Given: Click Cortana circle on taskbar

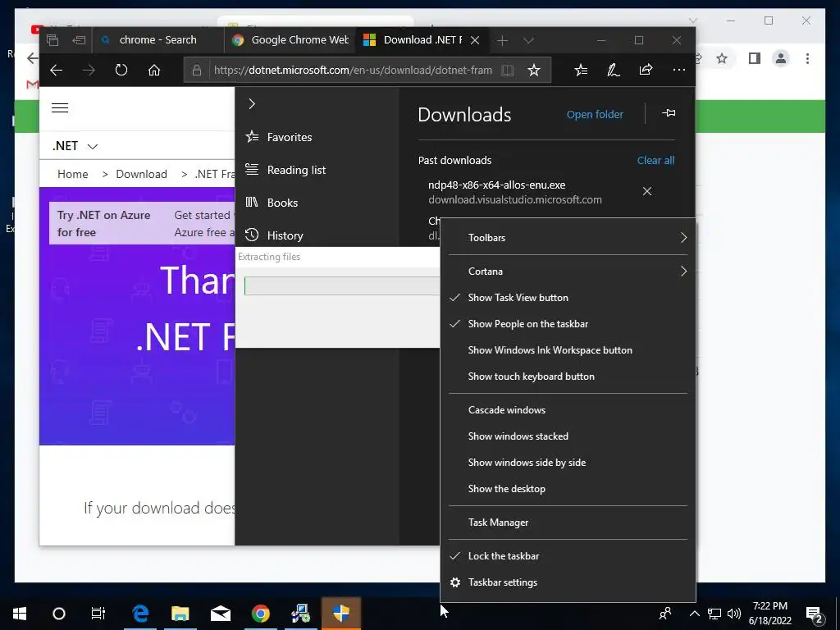Looking at the screenshot, I should click(x=59, y=614).
